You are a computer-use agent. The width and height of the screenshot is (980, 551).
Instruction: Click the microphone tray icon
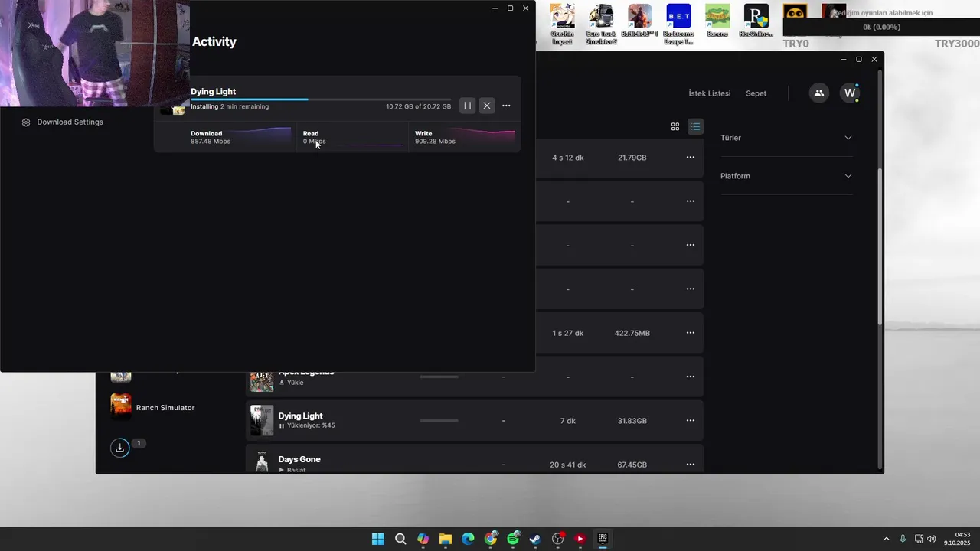(x=903, y=539)
